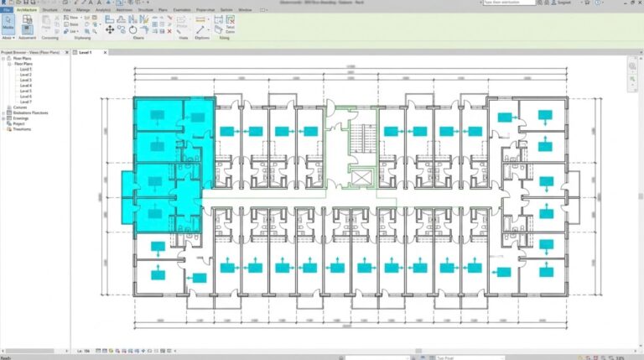Click the Align tool at top of Modify panel

point(110,19)
